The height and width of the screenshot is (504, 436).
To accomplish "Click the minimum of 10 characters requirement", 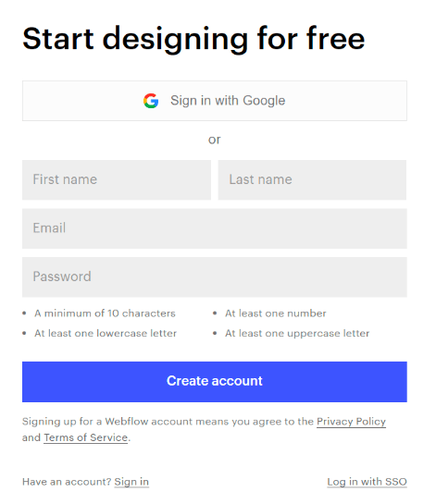I will pos(105,313).
